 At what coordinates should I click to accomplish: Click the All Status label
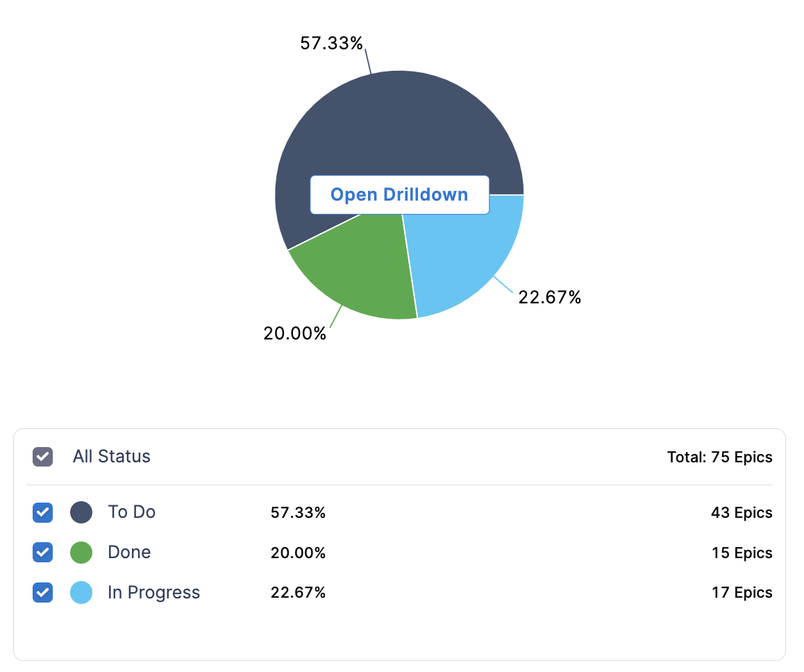(112, 457)
